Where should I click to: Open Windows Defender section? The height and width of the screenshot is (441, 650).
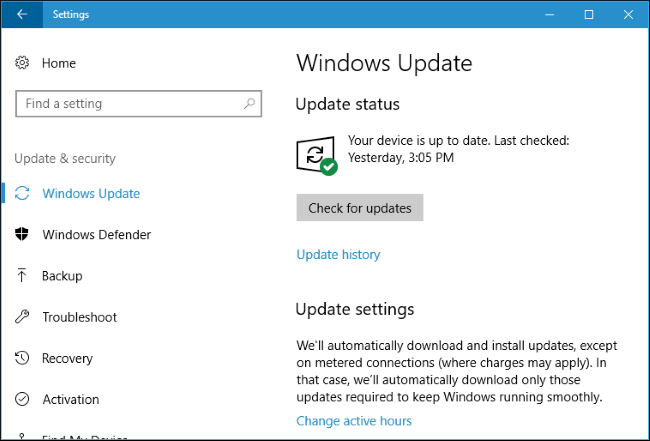point(97,235)
